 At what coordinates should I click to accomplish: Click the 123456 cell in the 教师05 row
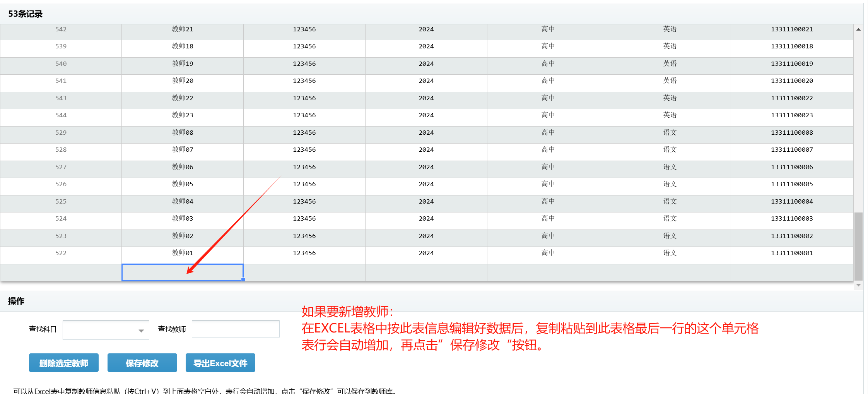click(x=304, y=184)
